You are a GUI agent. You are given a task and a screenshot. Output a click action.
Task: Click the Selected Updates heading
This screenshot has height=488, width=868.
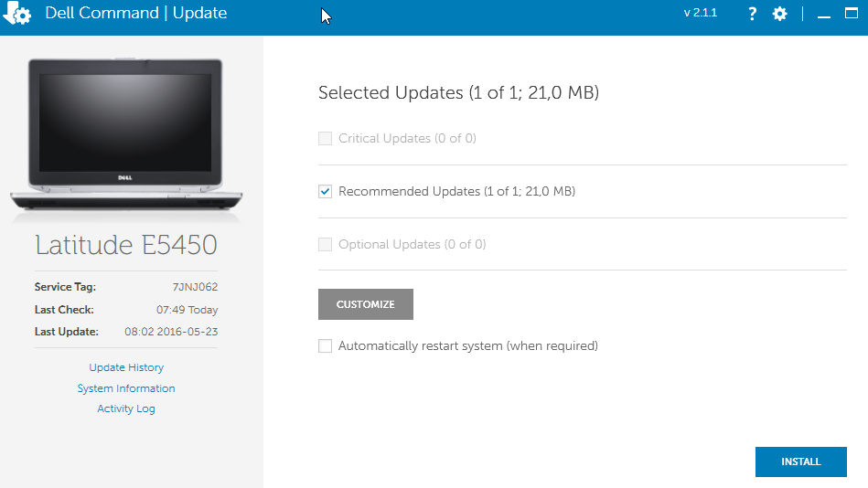click(458, 92)
